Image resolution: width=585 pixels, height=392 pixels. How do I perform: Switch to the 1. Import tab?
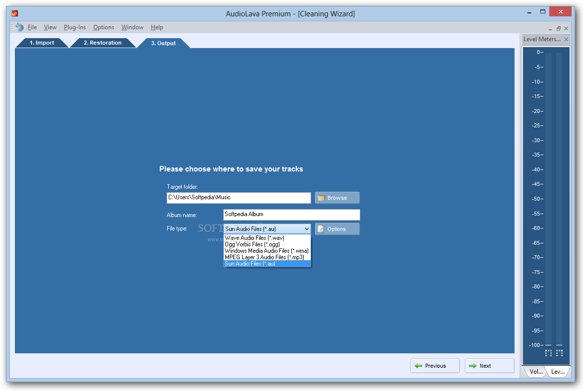click(x=42, y=43)
